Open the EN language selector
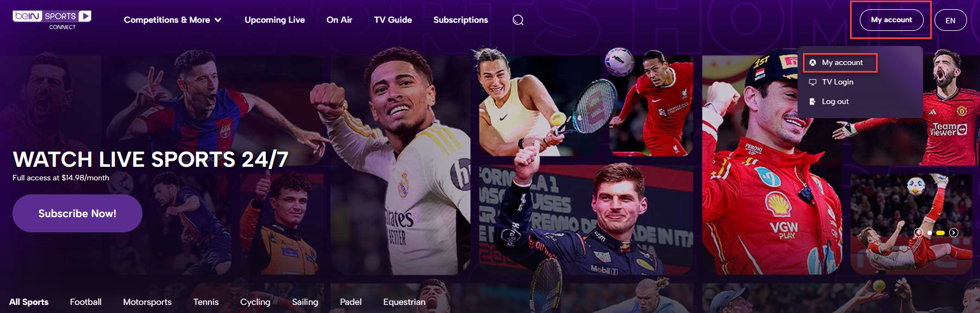 pos(950,21)
